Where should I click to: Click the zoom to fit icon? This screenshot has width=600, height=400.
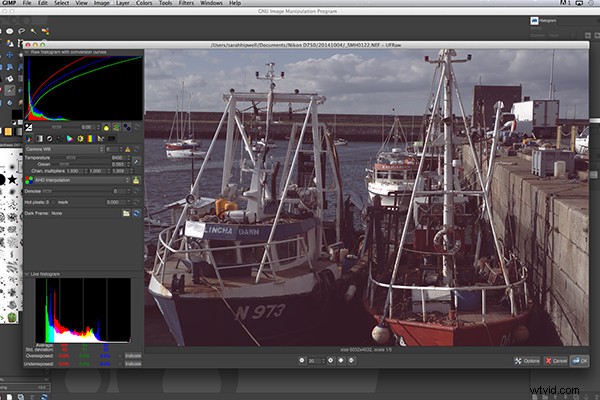coord(341,361)
